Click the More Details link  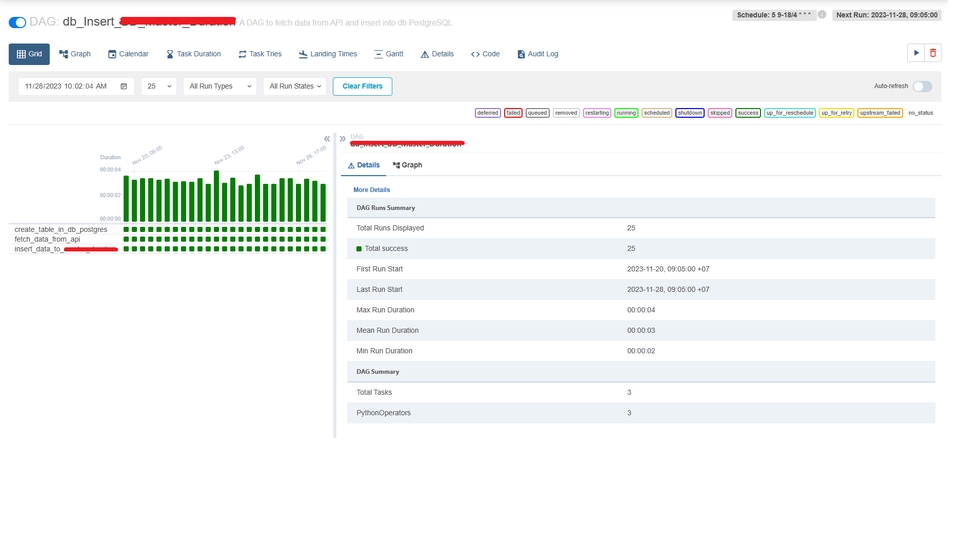click(x=372, y=190)
